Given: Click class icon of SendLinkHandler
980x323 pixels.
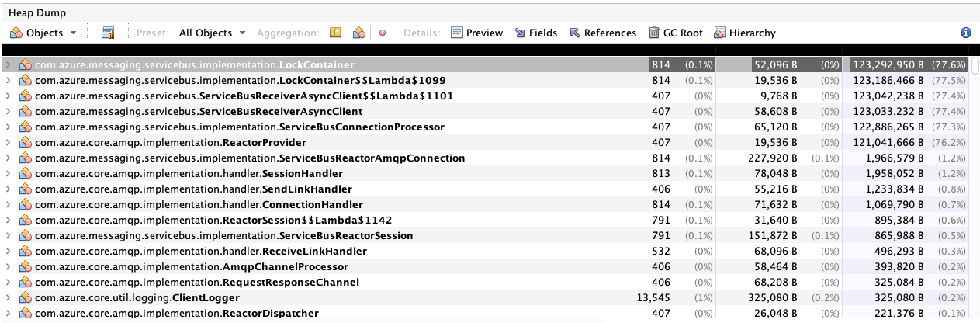Looking at the screenshot, I should click(x=25, y=189).
